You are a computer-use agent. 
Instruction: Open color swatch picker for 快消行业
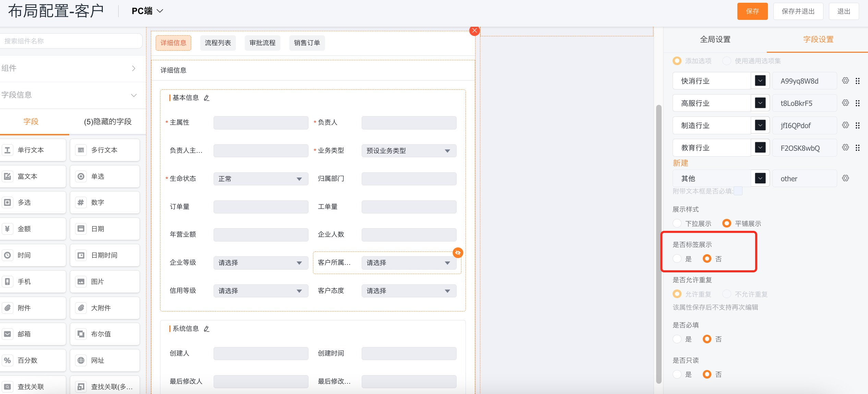(760, 81)
